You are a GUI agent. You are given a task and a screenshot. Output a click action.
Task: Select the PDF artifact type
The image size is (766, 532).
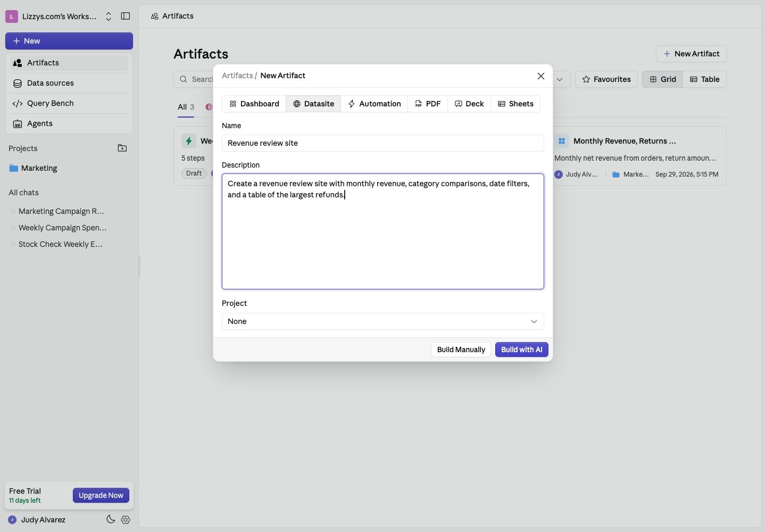point(428,104)
